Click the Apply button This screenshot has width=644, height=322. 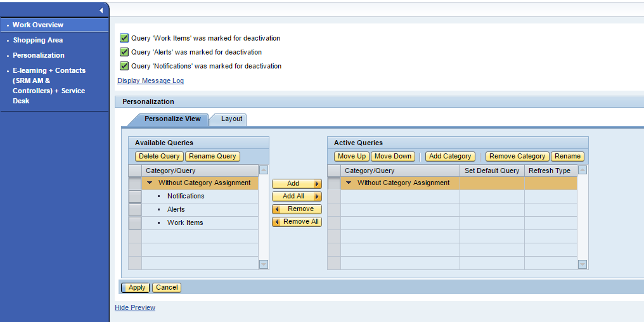(136, 288)
